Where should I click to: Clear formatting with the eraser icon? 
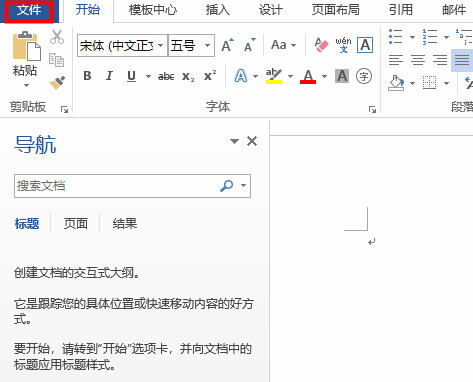tap(321, 45)
